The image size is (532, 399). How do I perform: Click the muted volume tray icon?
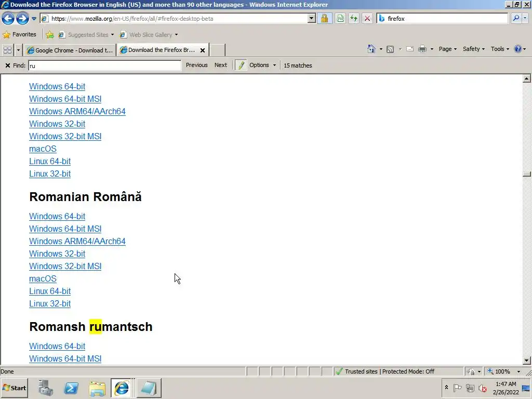point(482,388)
